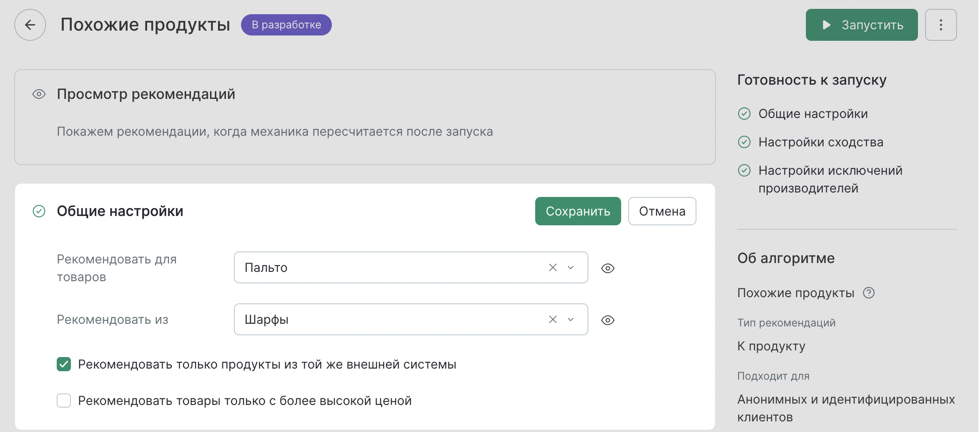Click check icon next to Настройки сходства
980x432 pixels.
[744, 142]
